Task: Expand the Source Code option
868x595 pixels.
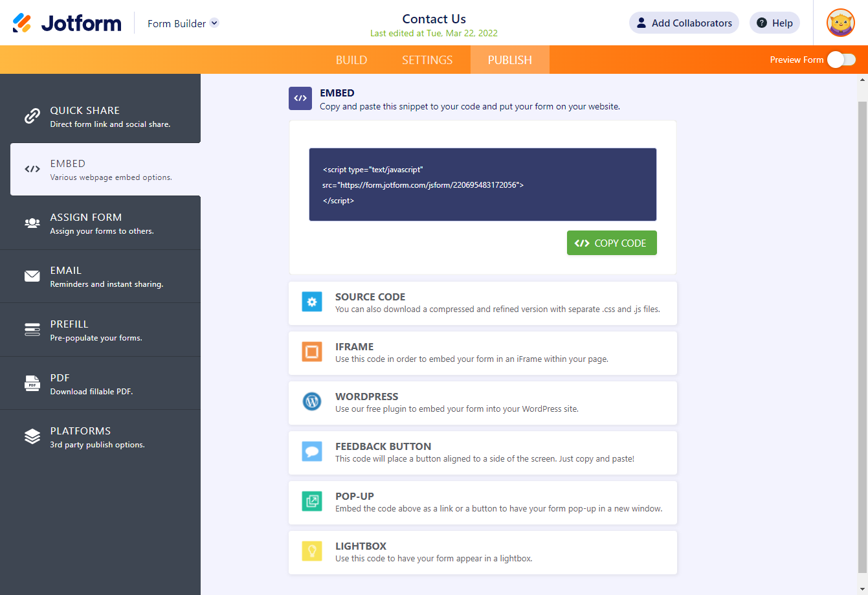Action: coord(483,303)
